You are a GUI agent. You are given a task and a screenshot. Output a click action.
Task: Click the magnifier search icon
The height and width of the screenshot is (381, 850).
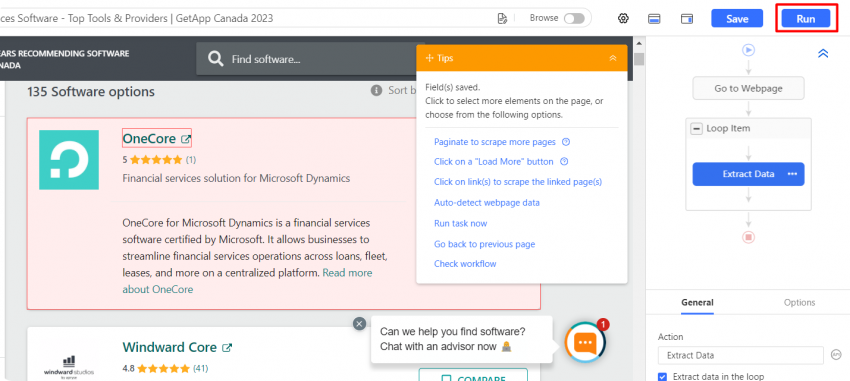pyautogui.click(x=215, y=59)
